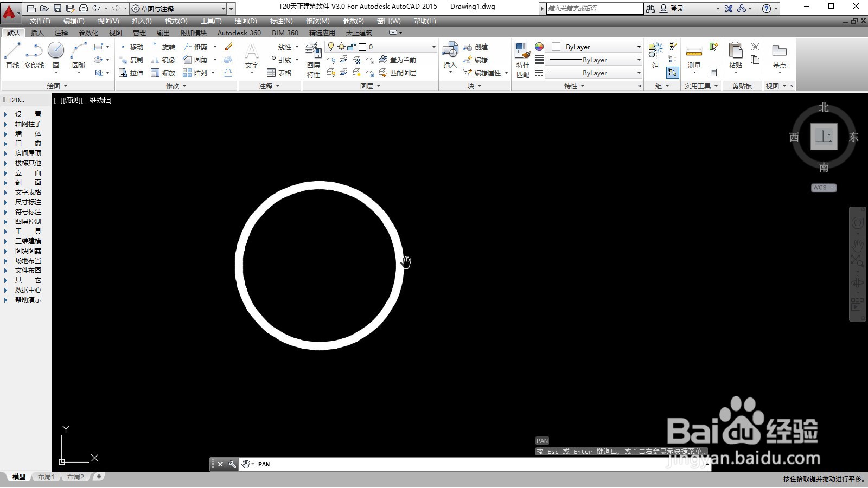Switch to the 天正建筑 ribbon tab
The height and width of the screenshot is (488, 868).
coord(359,33)
